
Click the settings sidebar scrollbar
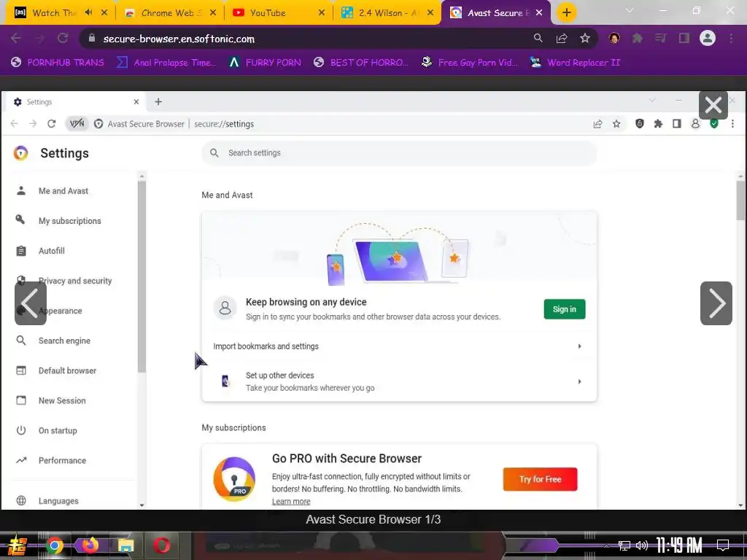142,276
